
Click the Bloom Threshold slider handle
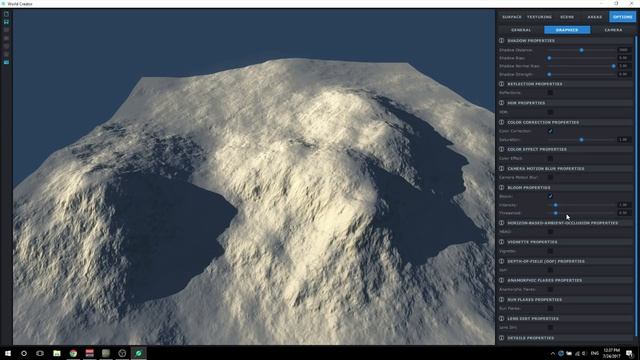tap(556, 213)
